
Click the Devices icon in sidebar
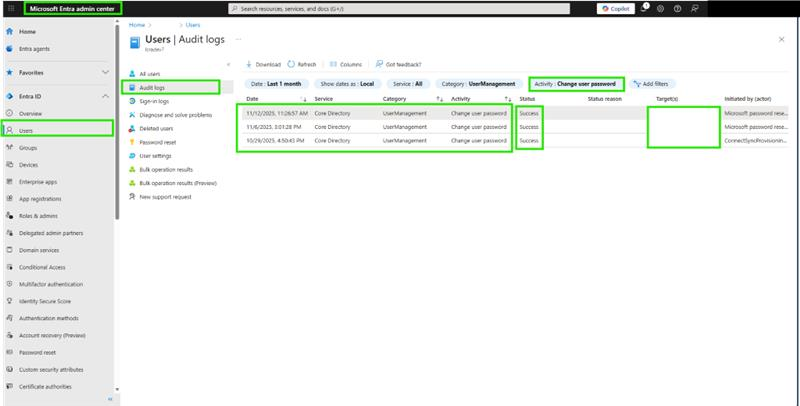click(x=9, y=165)
